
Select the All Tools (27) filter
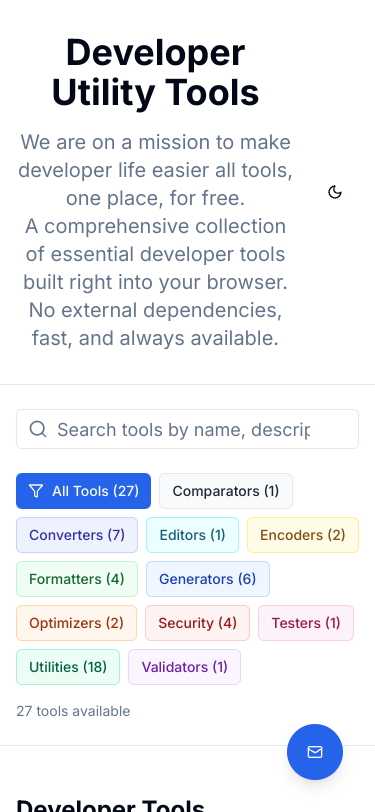click(x=83, y=491)
